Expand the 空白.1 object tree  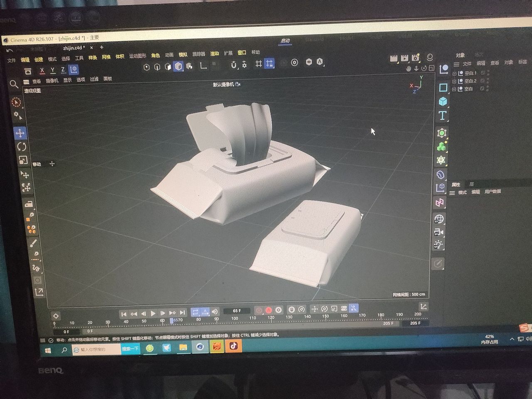455,74
